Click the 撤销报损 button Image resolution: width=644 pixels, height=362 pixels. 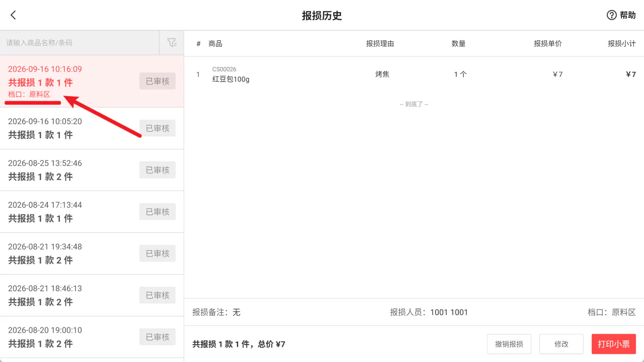point(509,344)
